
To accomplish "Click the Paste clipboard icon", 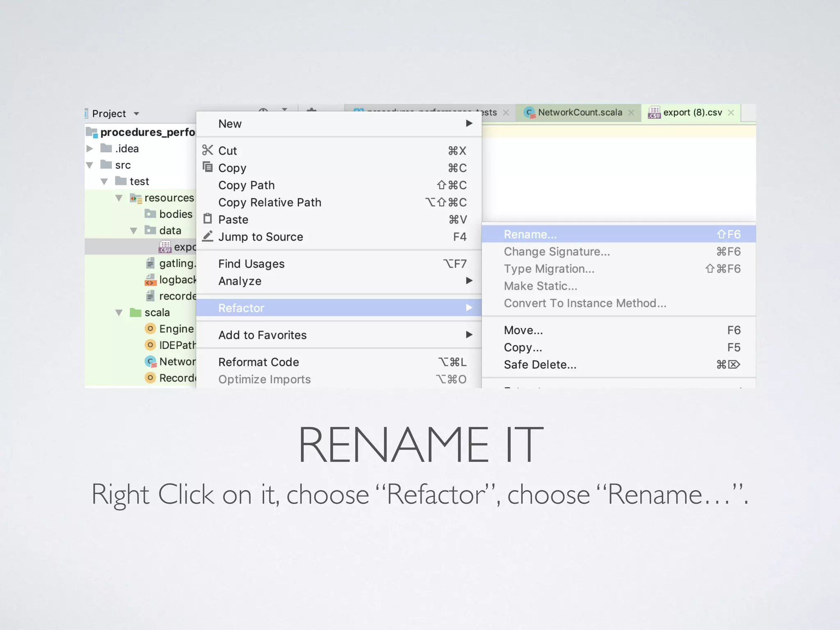I will tap(208, 219).
